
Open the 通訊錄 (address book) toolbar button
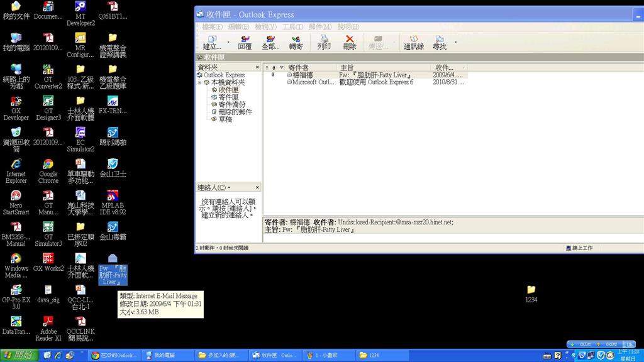coord(414,43)
